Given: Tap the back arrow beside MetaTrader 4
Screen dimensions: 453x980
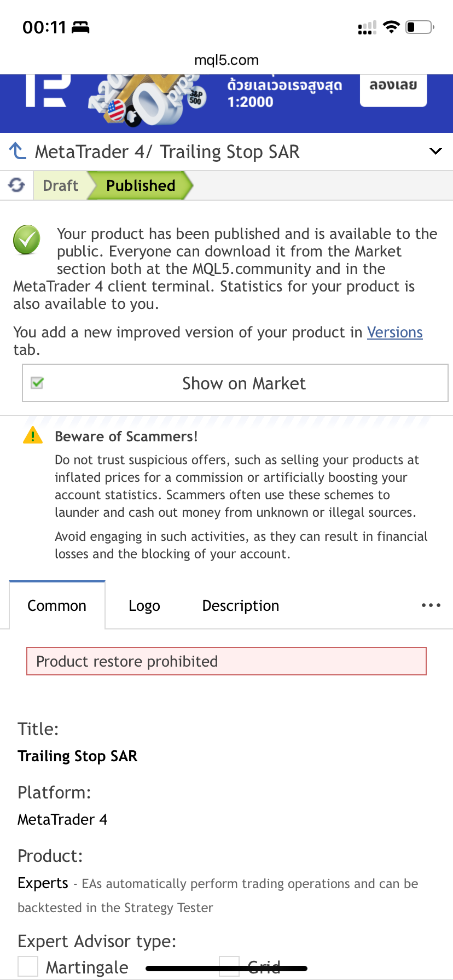Looking at the screenshot, I should coord(18,151).
